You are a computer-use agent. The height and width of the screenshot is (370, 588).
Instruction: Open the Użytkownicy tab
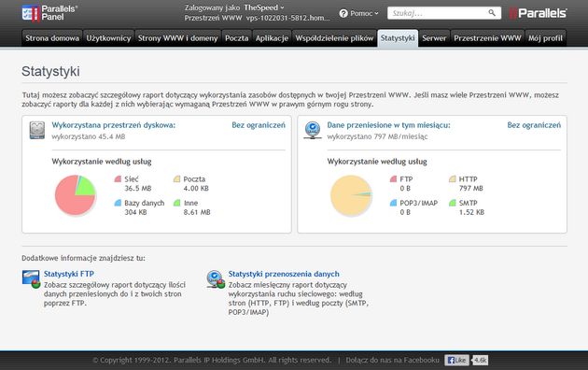(108, 38)
